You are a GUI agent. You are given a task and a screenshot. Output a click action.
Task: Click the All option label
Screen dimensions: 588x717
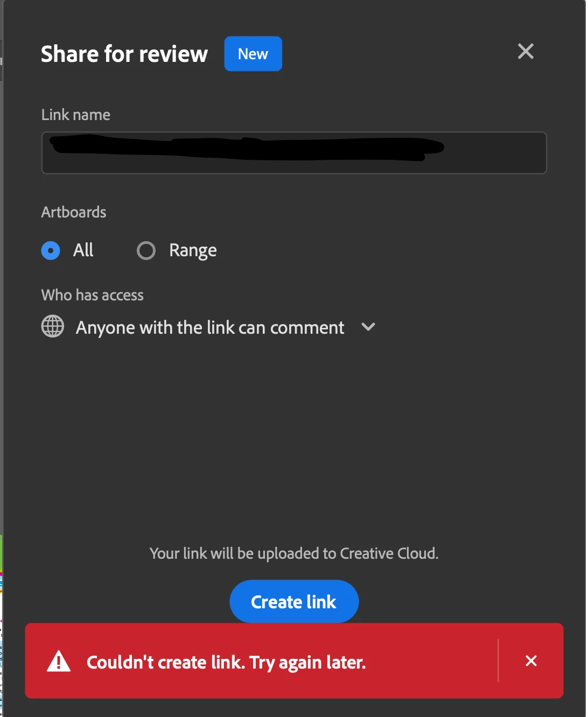point(83,250)
